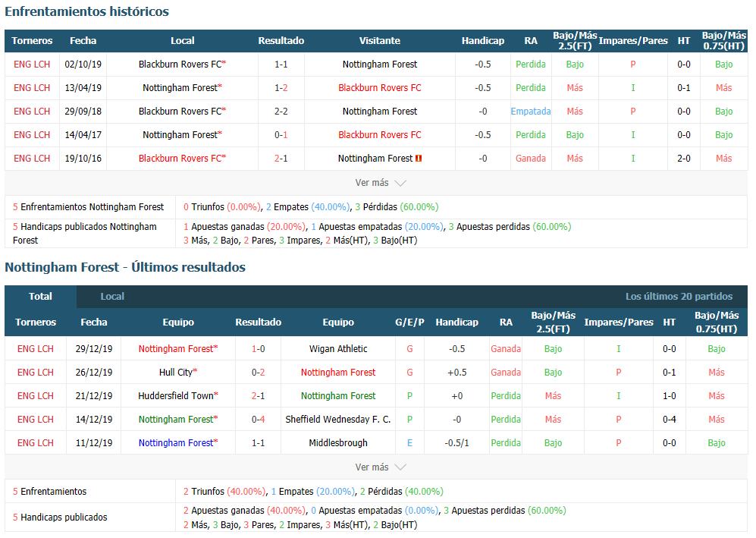Click 'Enfrentamientos históricos' heading
The height and width of the screenshot is (538, 756).
coord(86,11)
